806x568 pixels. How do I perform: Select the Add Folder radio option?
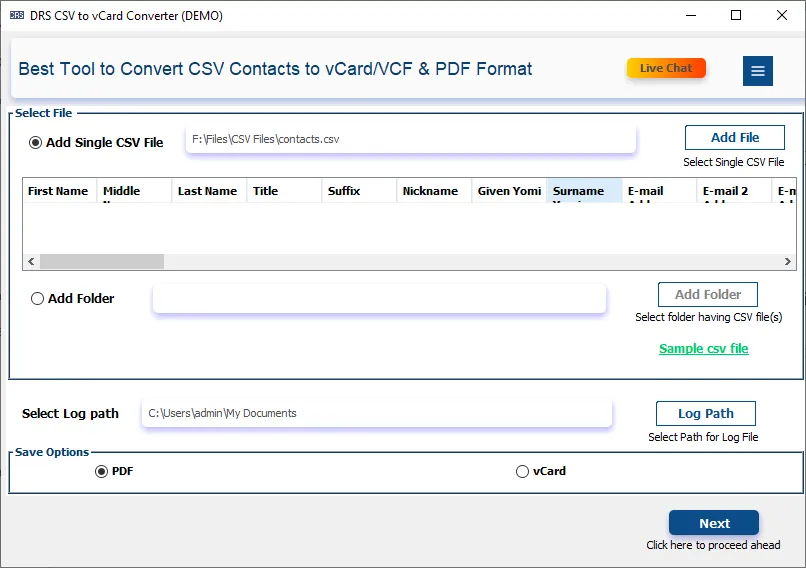point(38,299)
